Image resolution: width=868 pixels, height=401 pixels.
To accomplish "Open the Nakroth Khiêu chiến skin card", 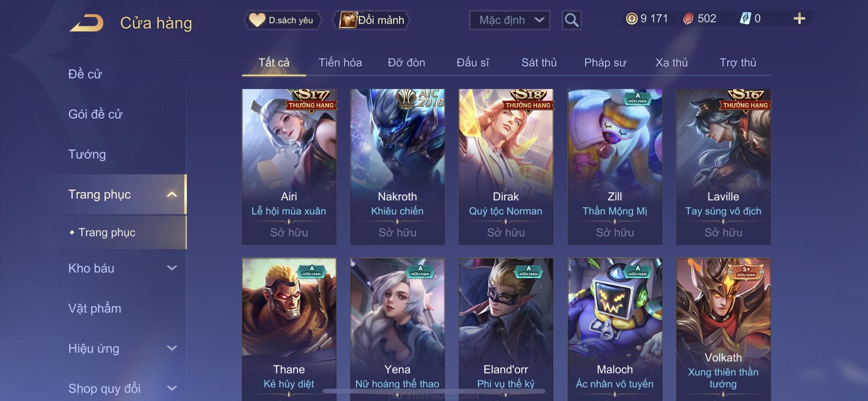I will click(x=398, y=166).
